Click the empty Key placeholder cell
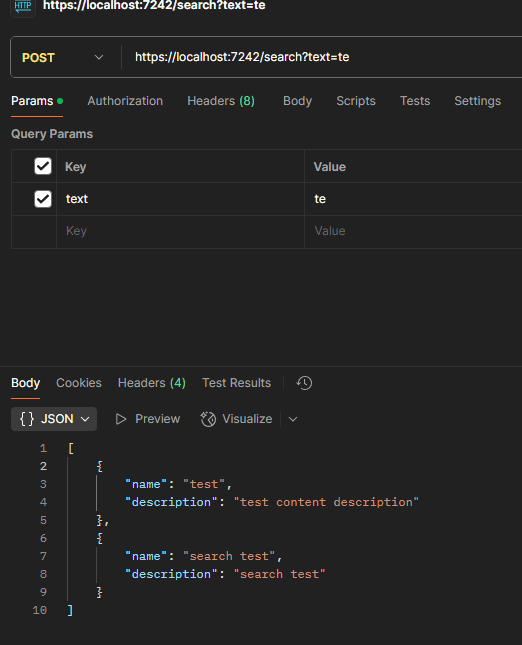Screen dimensions: 522x645 click(180, 232)
